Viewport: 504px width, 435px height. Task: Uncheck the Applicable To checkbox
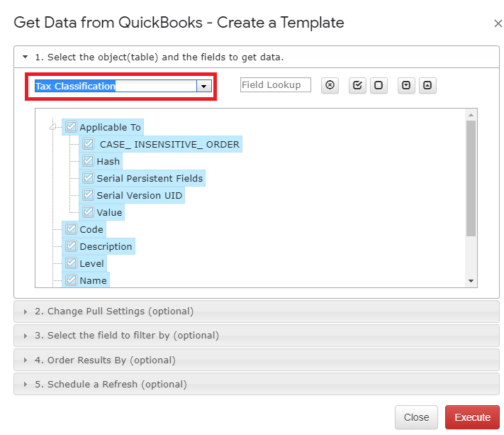click(x=71, y=128)
